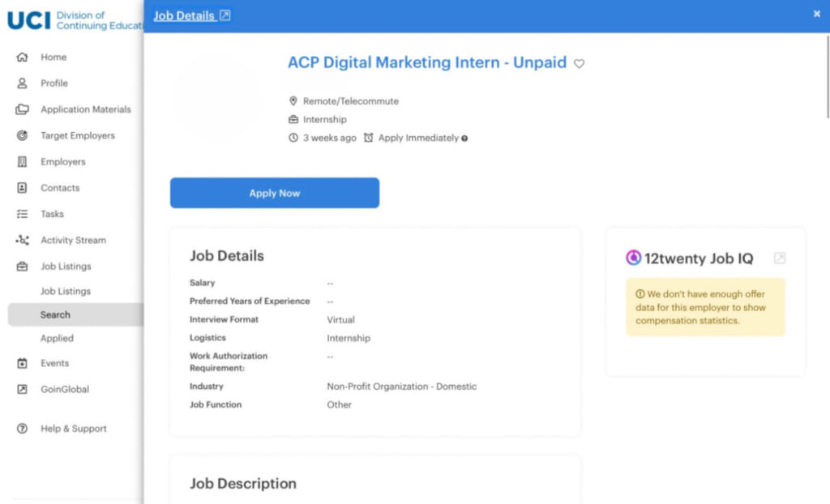
Task: Open Job Details in new window icon
Action: tap(225, 15)
